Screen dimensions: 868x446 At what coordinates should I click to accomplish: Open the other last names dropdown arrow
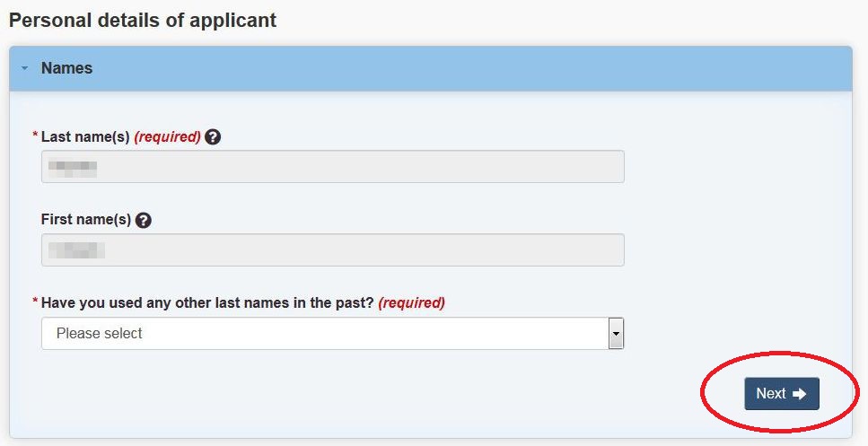click(616, 334)
